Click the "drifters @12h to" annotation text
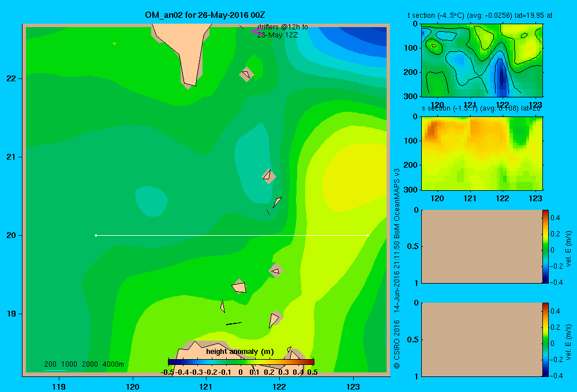 pos(283,27)
